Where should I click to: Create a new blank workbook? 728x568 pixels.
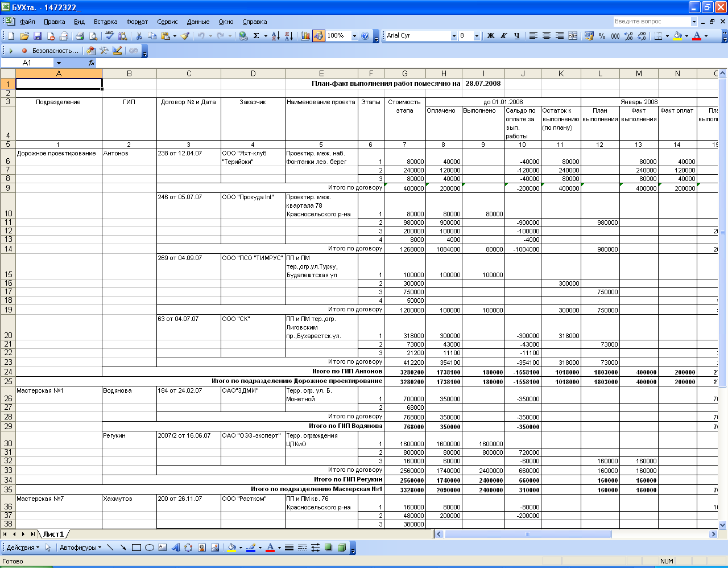pyautogui.click(x=11, y=36)
